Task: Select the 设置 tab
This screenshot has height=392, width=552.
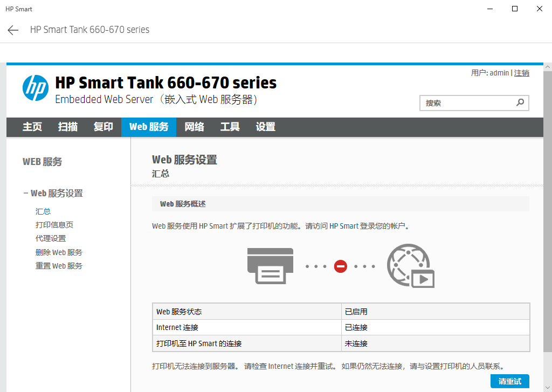Action: pyautogui.click(x=265, y=127)
